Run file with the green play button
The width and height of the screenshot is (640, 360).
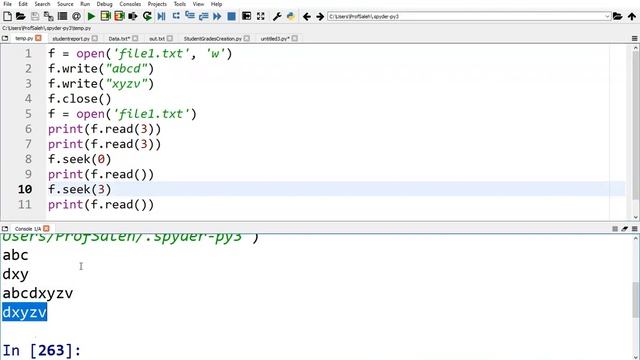click(x=91, y=16)
